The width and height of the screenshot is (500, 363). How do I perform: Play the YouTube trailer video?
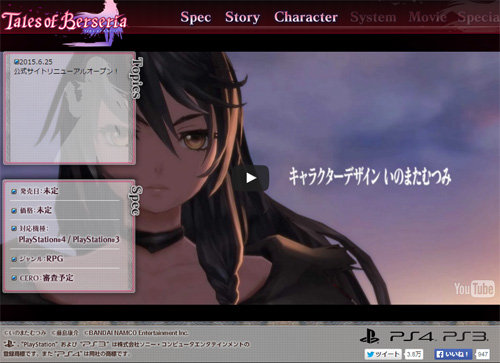pos(251,178)
